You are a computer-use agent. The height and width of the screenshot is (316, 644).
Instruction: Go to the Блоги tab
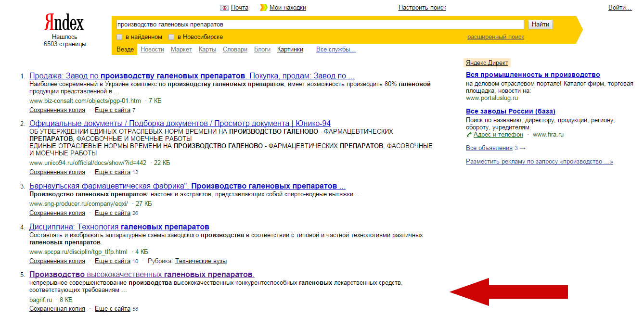click(262, 50)
